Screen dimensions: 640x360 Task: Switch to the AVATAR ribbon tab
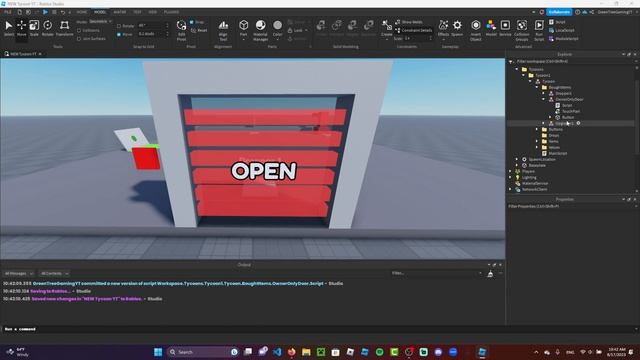120,12
